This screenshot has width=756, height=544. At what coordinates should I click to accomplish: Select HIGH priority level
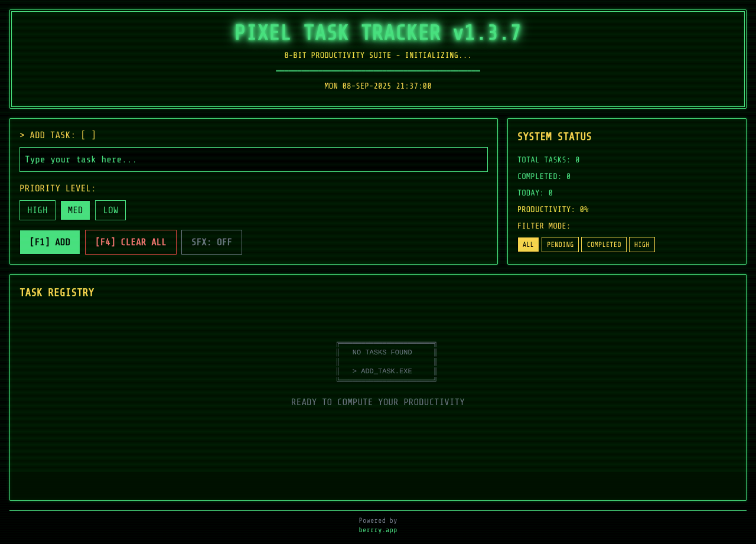click(x=37, y=210)
